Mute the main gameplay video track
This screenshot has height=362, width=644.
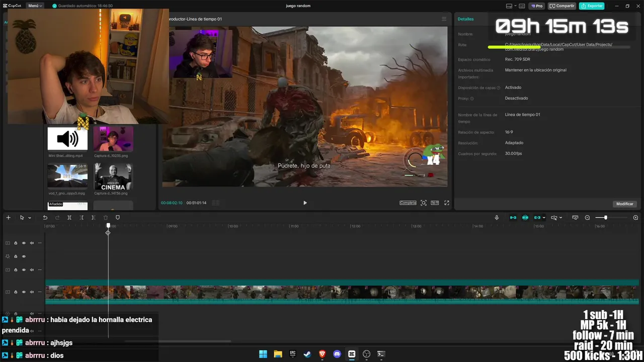point(32,292)
